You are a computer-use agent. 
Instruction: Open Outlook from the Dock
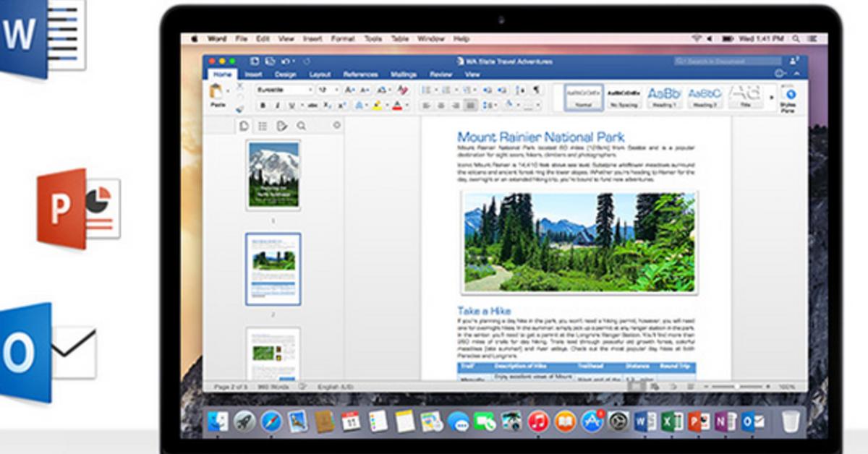tap(752, 420)
